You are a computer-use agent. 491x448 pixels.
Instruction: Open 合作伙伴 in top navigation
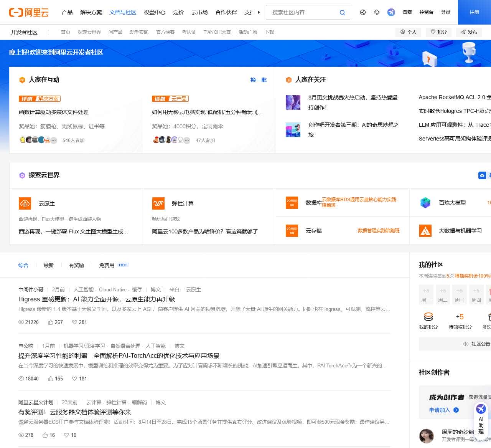click(x=226, y=12)
